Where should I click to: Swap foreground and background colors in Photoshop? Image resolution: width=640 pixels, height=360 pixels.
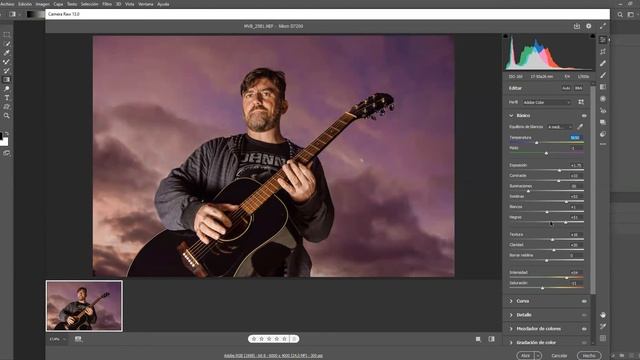point(7,133)
